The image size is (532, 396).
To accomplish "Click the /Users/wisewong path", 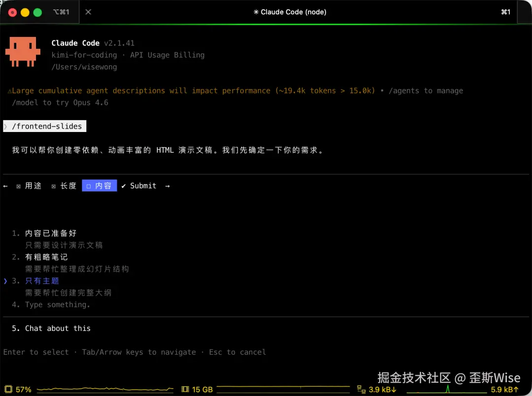I will [84, 67].
